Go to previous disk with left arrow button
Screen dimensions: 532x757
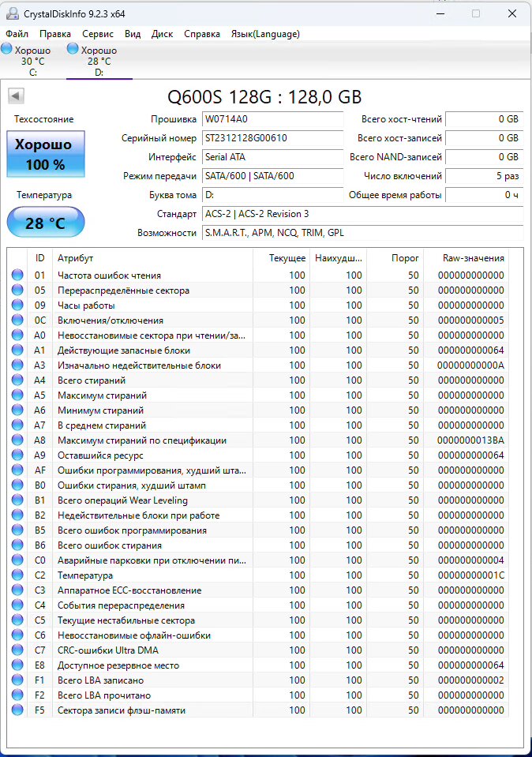tap(16, 96)
